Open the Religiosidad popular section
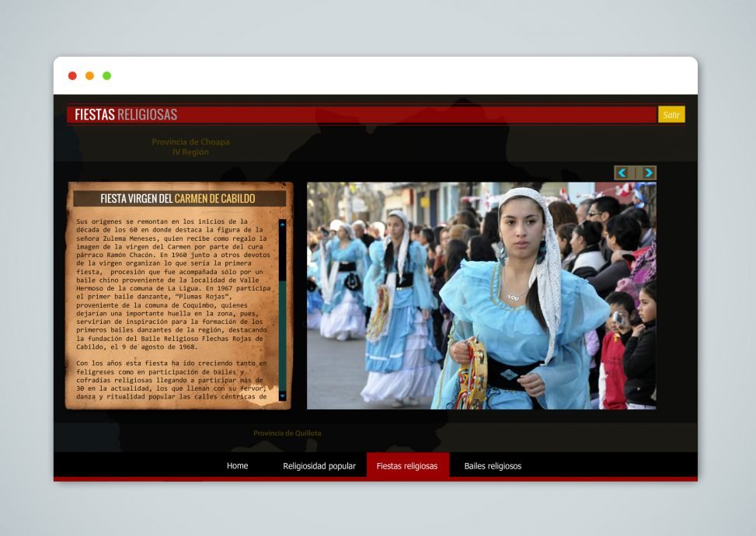This screenshot has height=536, width=756. tap(319, 466)
